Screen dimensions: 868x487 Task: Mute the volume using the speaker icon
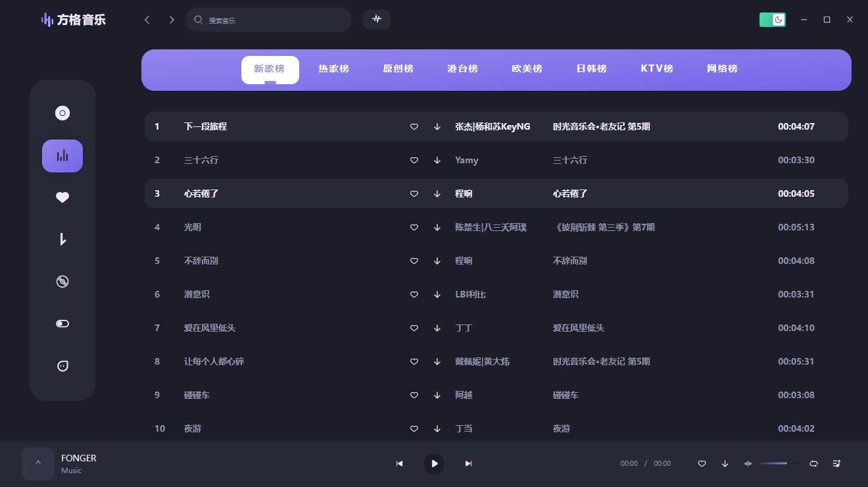click(748, 463)
